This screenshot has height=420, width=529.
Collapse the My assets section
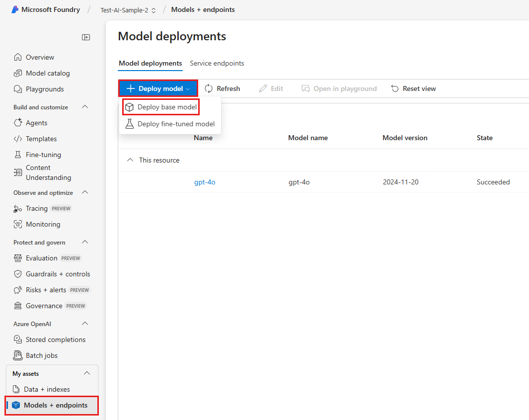(87, 373)
